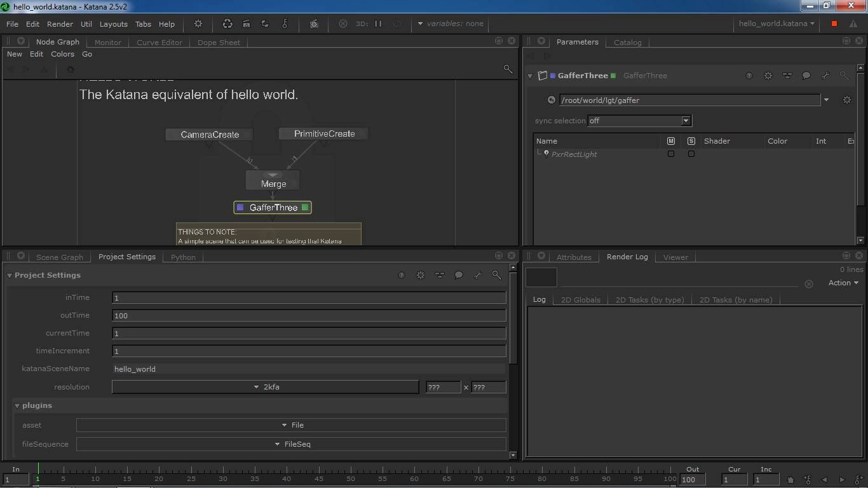Image resolution: width=868 pixels, height=488 pixels.
Task: Open the Go menu in Node Graph
Action: [87, 54]
